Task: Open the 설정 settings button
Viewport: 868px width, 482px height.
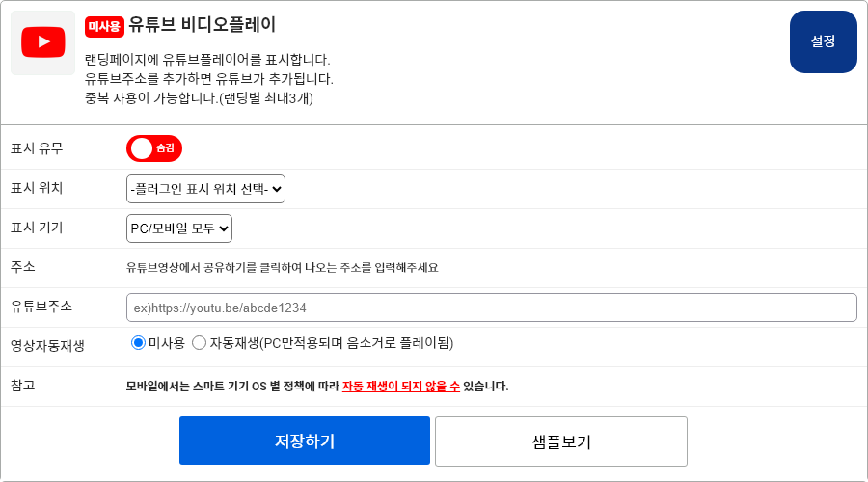Action: coord(823,41)
